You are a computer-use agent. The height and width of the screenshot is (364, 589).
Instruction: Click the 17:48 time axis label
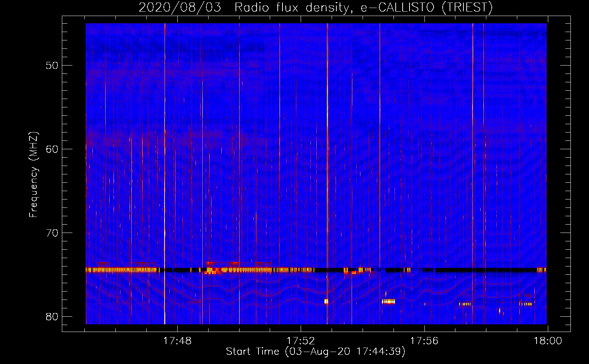pyautogui.click(x=177, y=341)
